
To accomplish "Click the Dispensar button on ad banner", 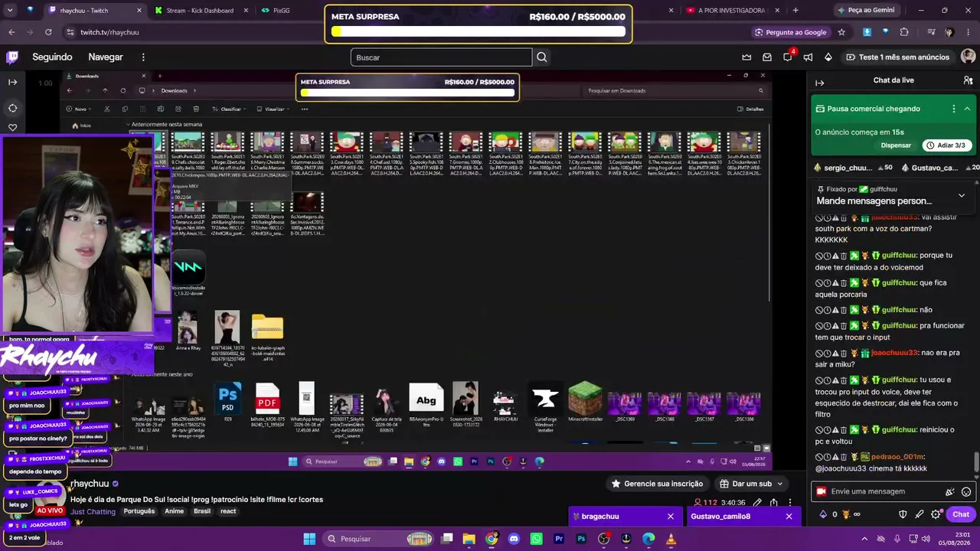I will (896, 145).
